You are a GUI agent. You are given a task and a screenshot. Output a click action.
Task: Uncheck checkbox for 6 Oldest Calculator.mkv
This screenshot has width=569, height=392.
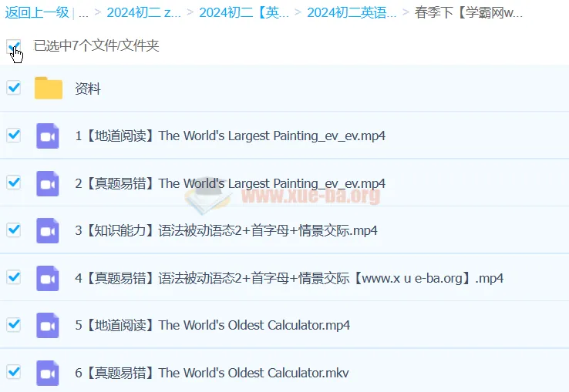(x=13, y=373)
